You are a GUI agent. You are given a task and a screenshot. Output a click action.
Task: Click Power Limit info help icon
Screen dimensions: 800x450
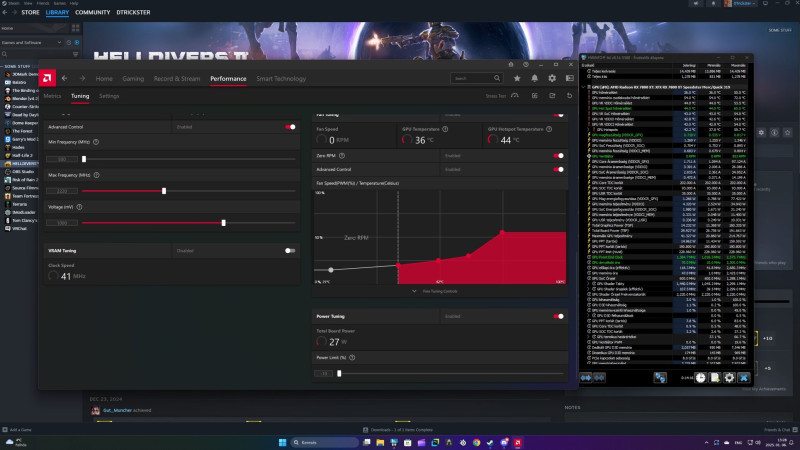tap(352, 358)
